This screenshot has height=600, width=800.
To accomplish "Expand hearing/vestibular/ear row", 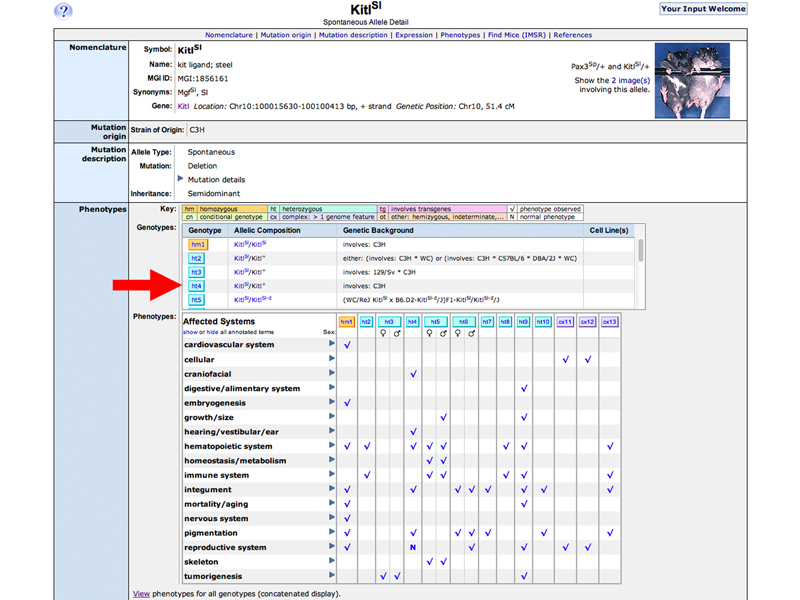I will (x=332, y=431).
